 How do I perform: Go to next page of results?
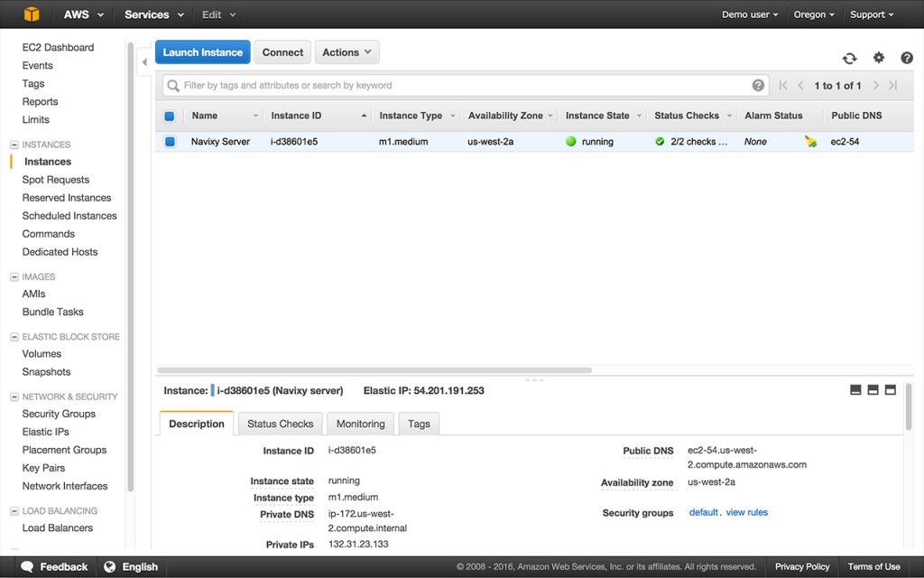point(876,85)
